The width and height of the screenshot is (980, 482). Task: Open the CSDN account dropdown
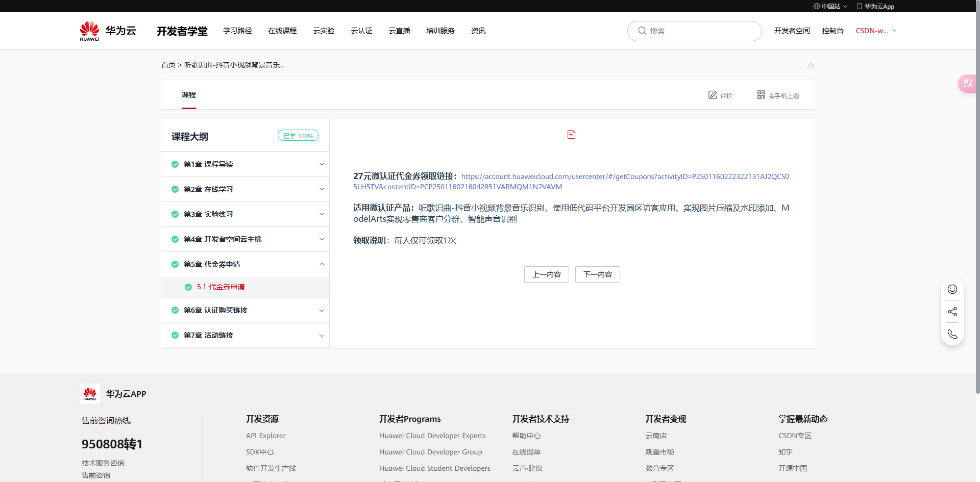[x=876, y=31]
